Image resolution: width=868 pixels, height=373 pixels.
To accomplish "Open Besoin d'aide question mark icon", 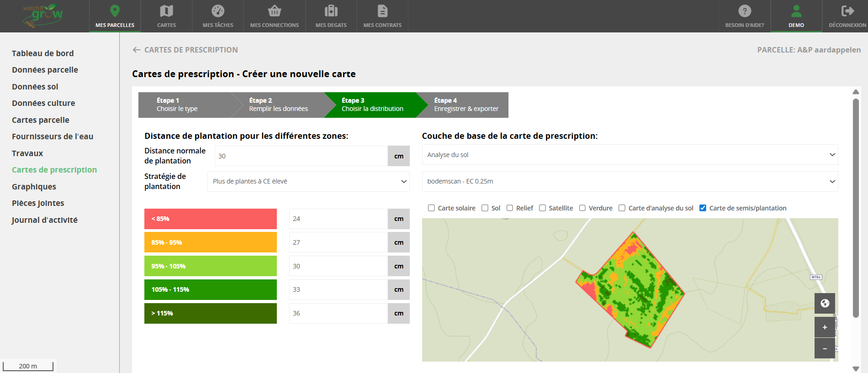I will pos(745,11).
